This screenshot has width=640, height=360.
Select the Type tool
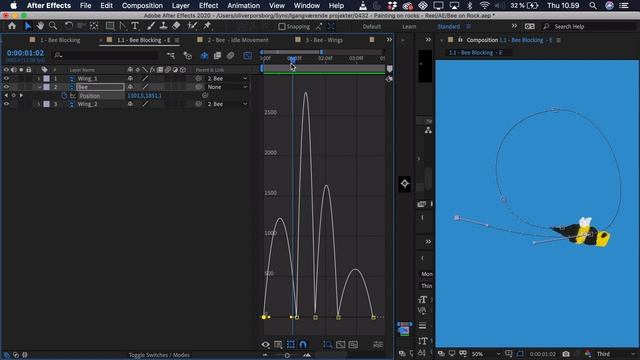point(135,26)
